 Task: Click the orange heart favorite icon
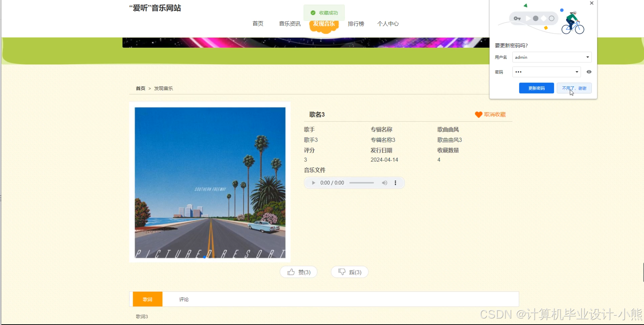coord(478,115)
